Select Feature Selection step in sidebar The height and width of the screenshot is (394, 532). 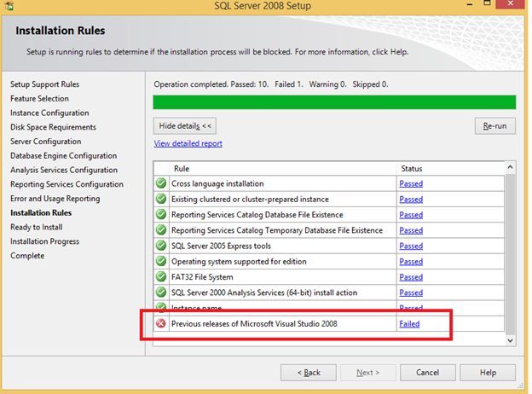point(39,98)
